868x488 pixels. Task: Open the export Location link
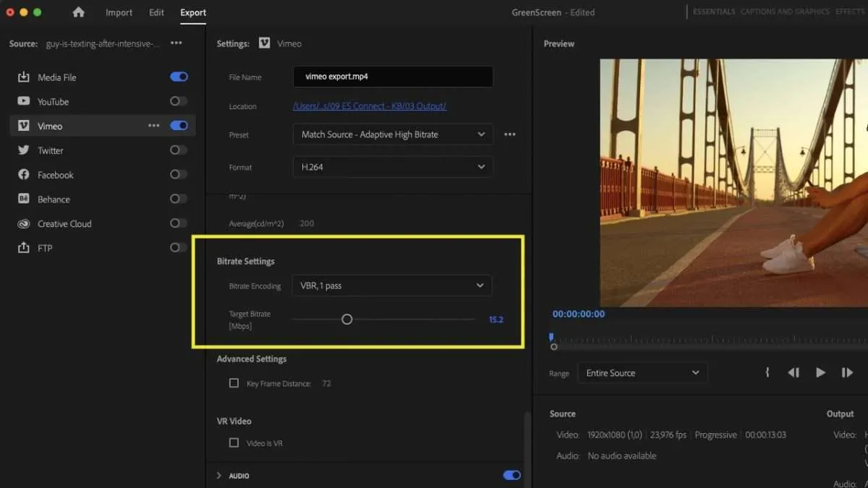tap(369, 106)
